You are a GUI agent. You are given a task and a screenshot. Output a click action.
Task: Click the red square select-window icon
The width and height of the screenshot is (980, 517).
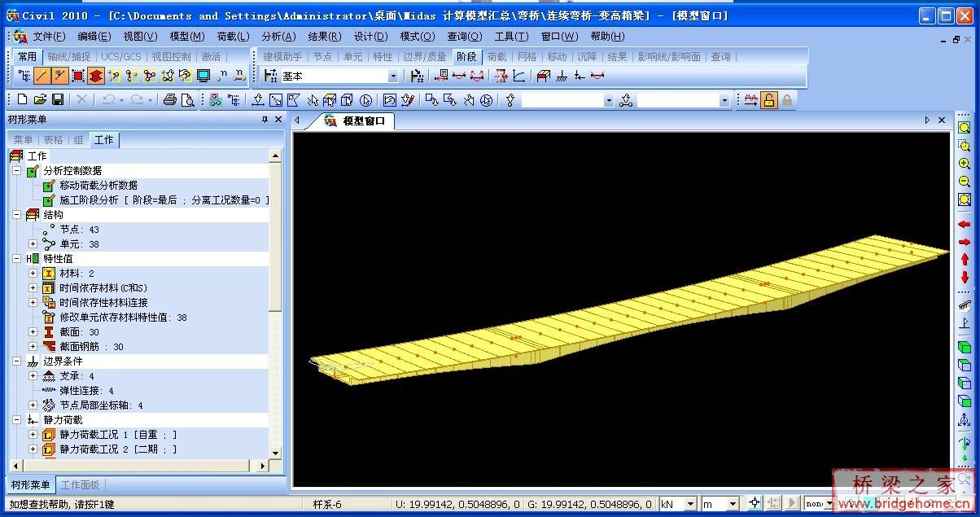pyautogui.click(x=78, y=76)
